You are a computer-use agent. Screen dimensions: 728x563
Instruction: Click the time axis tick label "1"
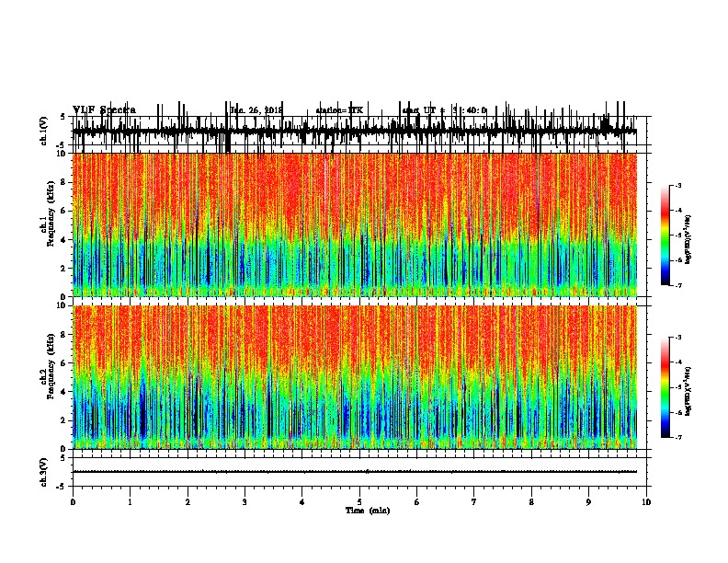[130, 502]
